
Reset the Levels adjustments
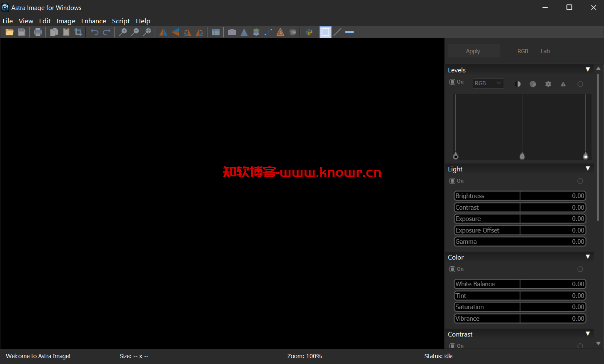pyautogui.click(x=580, y=84)
